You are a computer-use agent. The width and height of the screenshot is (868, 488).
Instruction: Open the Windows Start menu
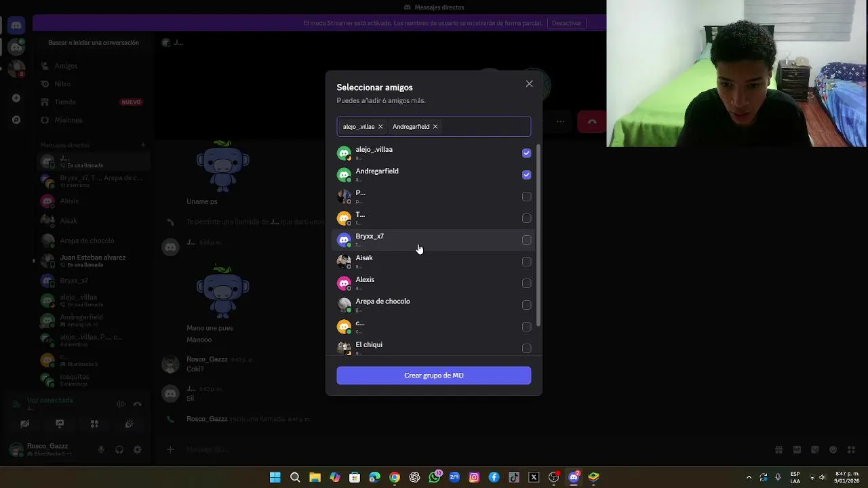click(x=275, y=477)
